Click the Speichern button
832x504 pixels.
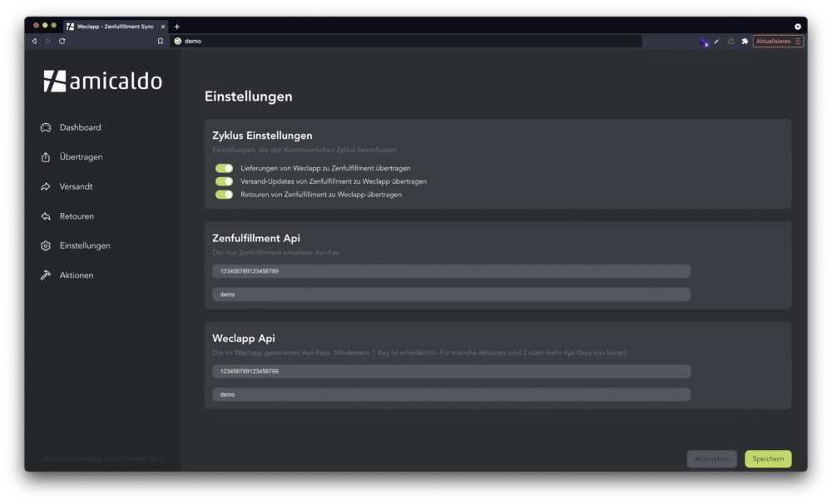(x=768, y=459)
